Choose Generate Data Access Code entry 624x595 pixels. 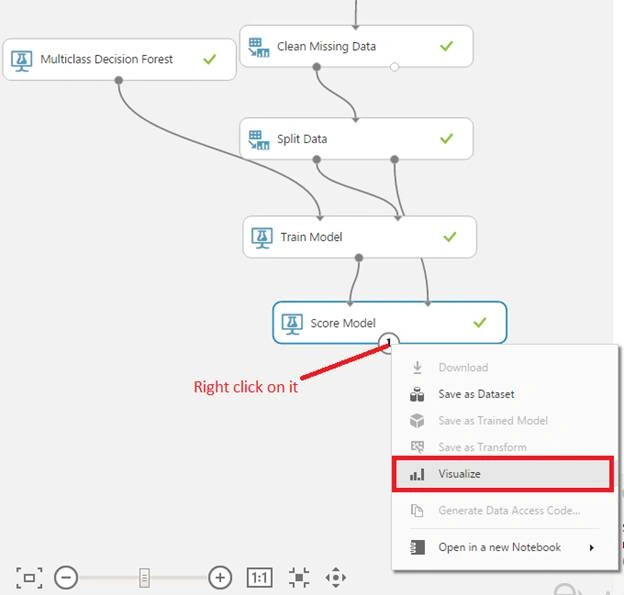click(x=505, y=510)
